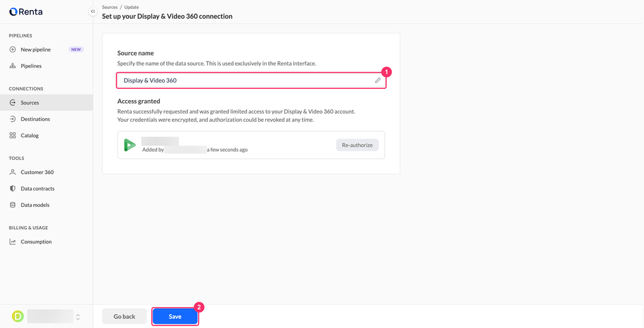Viewport: 644px width, 328px height.
Task: Click the 'Access granted' heading
Action: [139, 101]
